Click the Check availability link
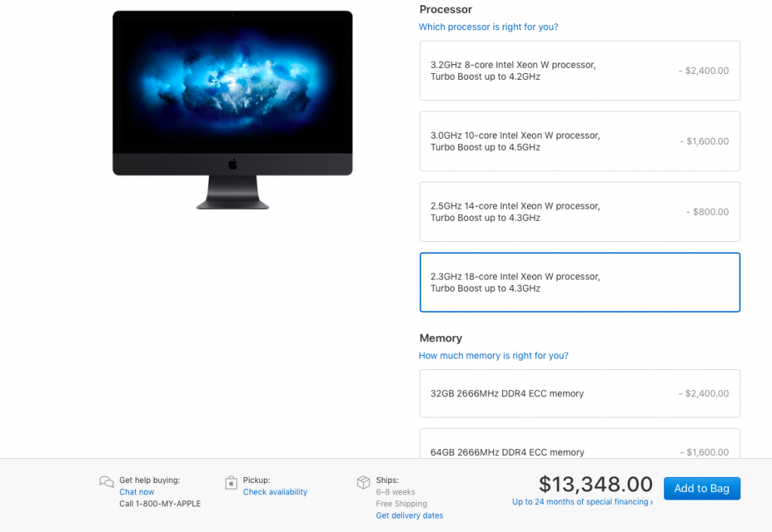Image resolution: width=772 pixels, height=532 pixels. click(274, 491)
